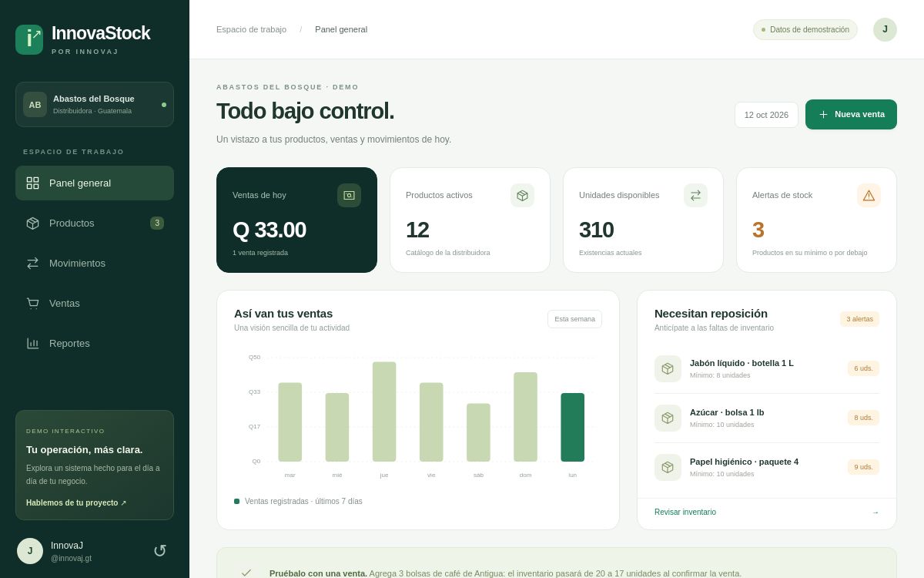Click the warning icon on Alertas de stock

tap(869, 195)
